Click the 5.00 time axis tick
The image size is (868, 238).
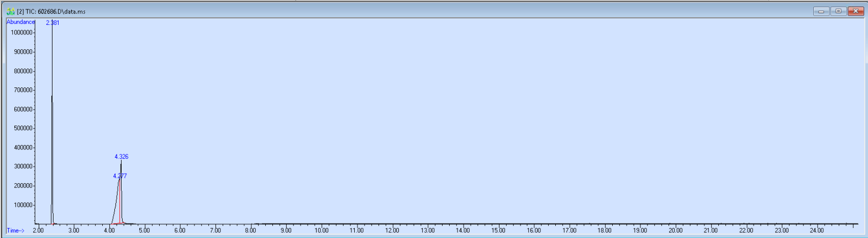[x=144, y=230]
